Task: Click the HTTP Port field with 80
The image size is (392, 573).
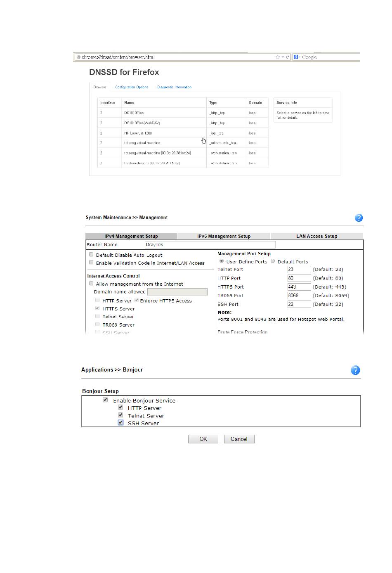Action: click(x=299, y=278)
